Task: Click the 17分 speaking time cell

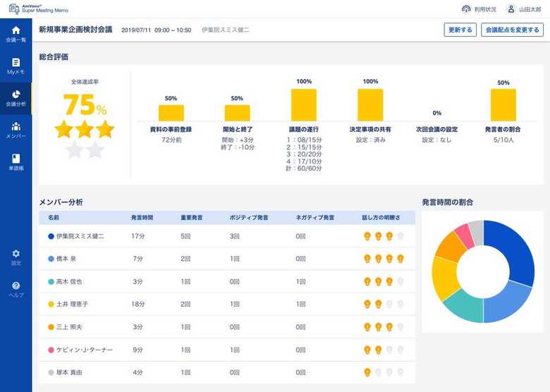Action: (137, 236)
